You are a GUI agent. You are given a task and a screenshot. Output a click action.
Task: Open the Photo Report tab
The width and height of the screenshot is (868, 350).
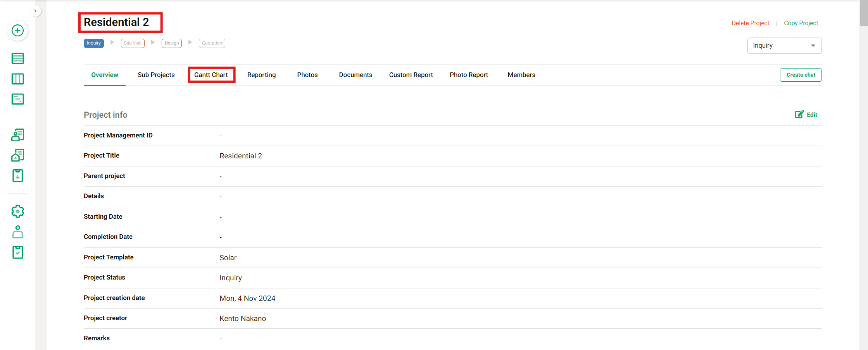click(x=469, y=74)
